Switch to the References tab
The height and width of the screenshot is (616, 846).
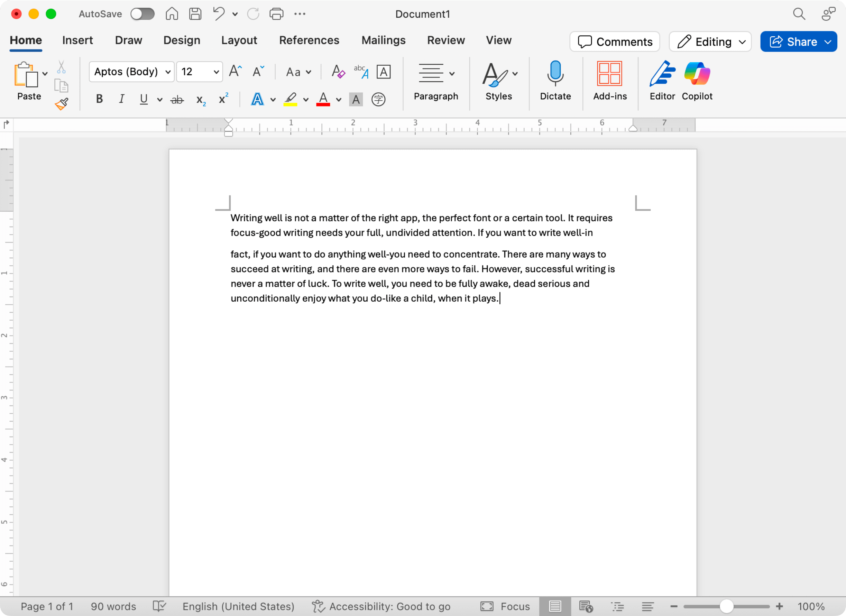click(309, 40)
